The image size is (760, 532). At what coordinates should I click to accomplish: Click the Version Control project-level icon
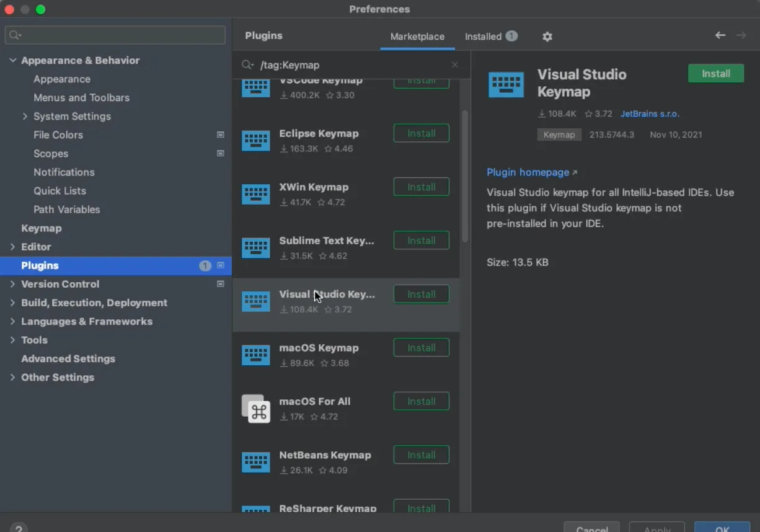220,284
